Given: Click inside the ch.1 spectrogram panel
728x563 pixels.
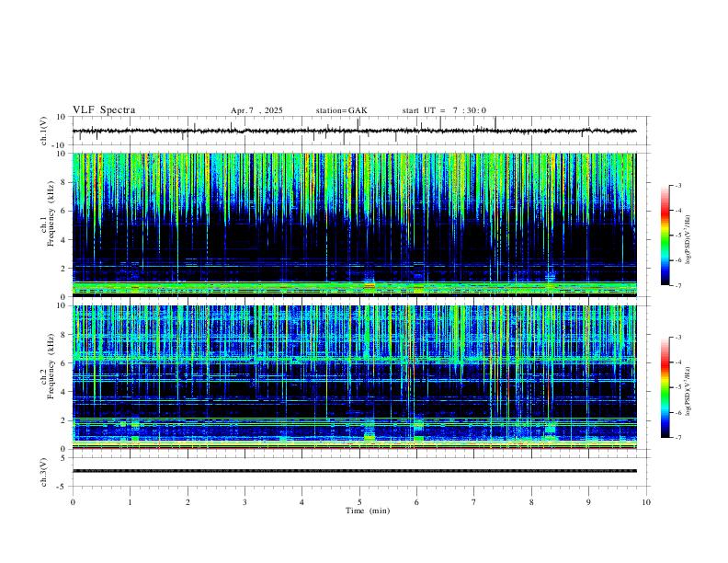Looking at the screenshot, I should pos(354,224).
